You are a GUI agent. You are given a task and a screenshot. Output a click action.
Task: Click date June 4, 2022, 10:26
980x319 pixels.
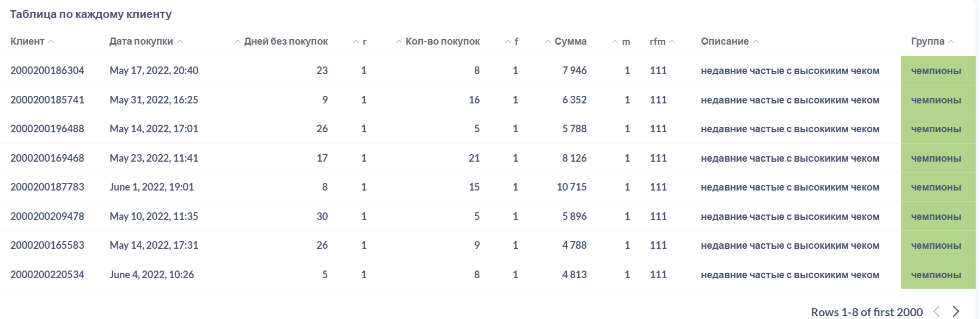pyautogui.click(x=152, y=275)
